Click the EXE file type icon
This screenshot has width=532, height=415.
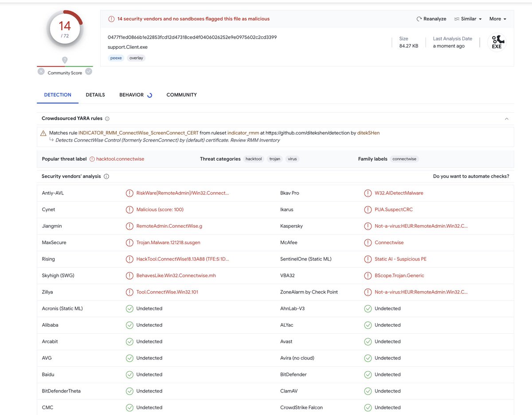click(497, 43)
